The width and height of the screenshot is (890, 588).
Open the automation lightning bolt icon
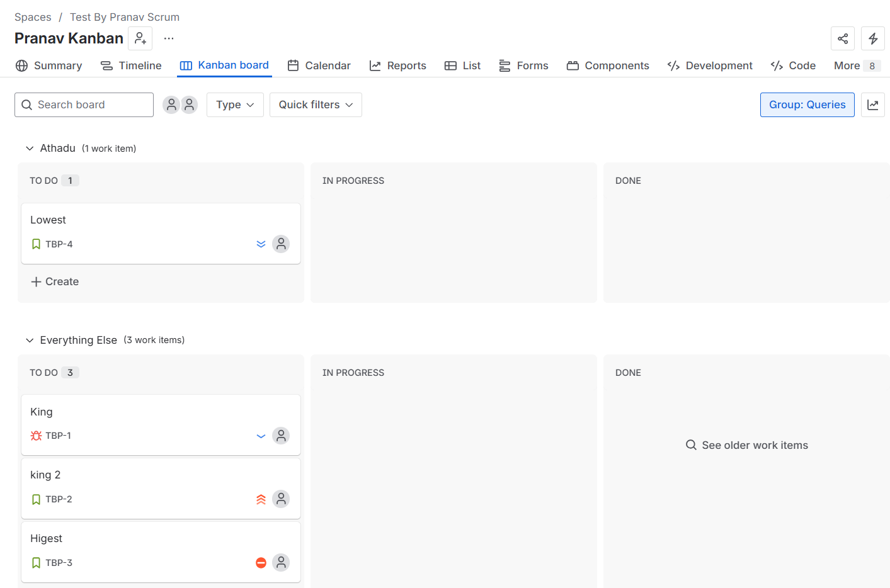click(873, 39)
